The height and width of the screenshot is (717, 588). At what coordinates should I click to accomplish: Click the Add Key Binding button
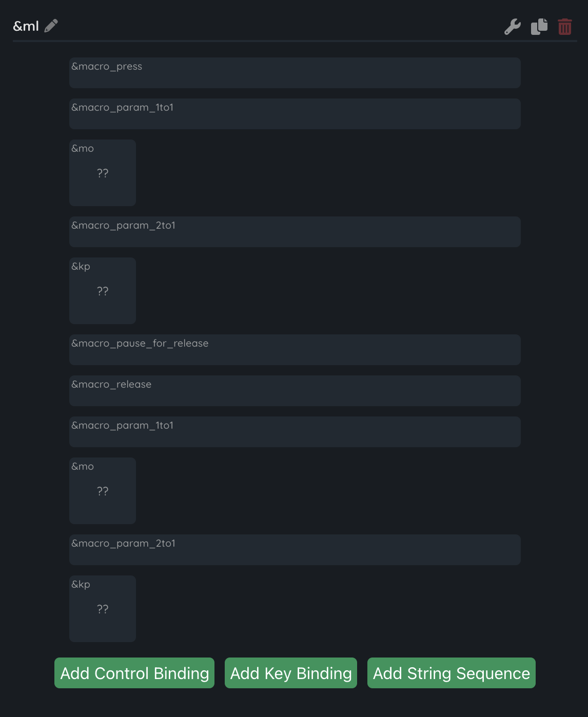[291, 673]
